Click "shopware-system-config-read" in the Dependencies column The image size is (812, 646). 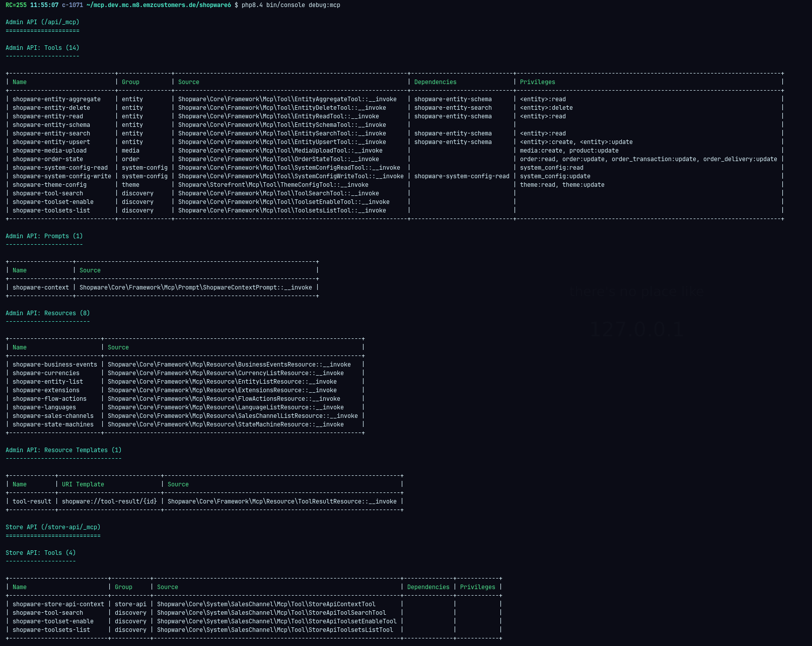click(462, 176)
